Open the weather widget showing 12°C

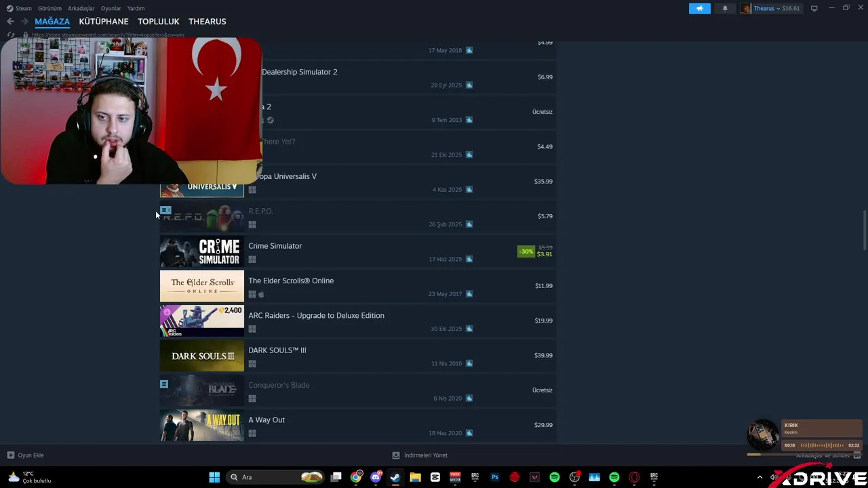pos(29,477)
